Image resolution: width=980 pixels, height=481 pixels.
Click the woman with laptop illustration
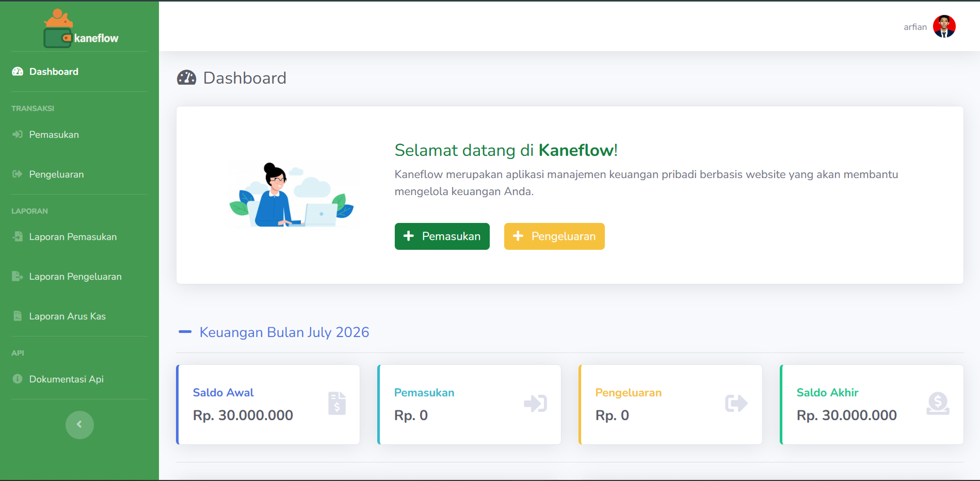[292, 195]
